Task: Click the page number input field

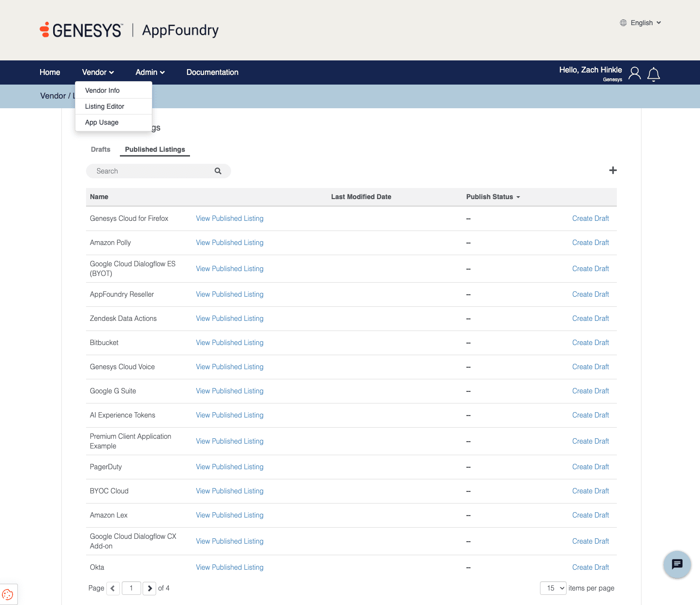Action: pyautogui.click(x=131, y=588)
